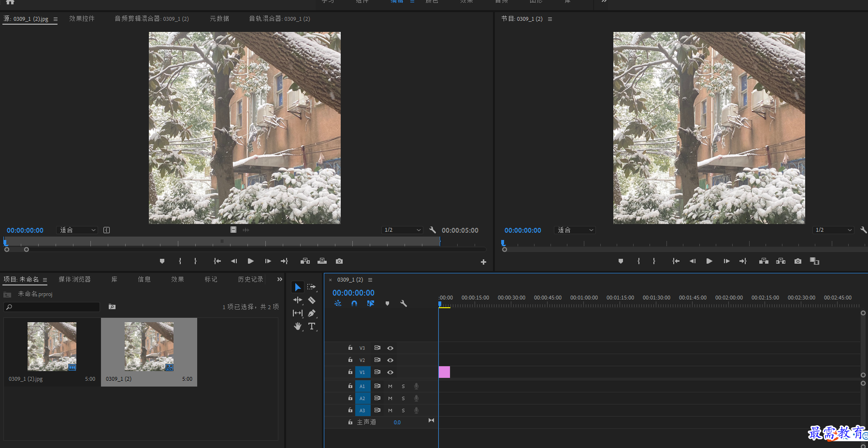Open the 标记 tab in project panel
This screenshot has width=868, height=448.
pos(211,280)
